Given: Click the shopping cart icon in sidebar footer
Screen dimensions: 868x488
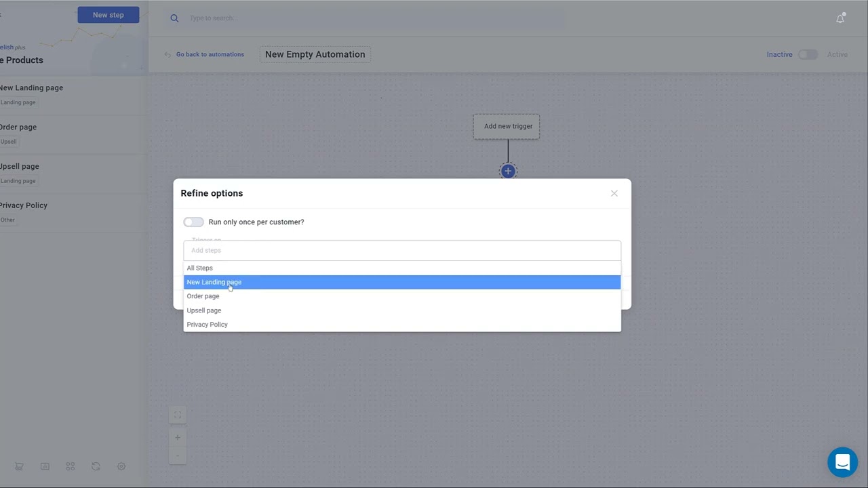Looking at the screenshot, I should (x=19, y=466).
